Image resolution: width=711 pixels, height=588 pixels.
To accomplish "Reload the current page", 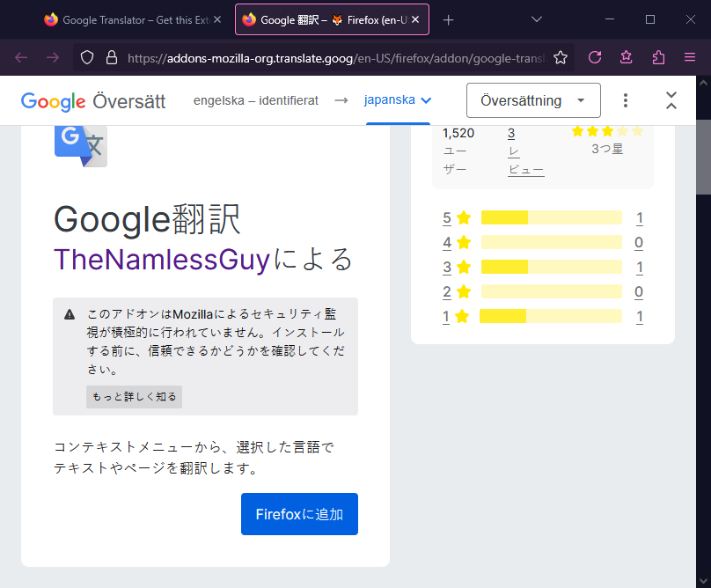I will [595, 57].
